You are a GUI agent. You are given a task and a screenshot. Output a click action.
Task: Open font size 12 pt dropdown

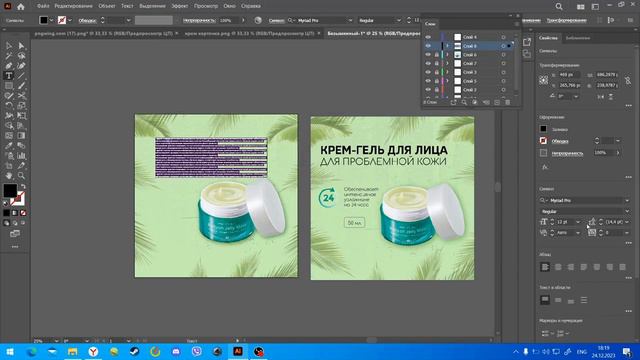tap(578, 222)
